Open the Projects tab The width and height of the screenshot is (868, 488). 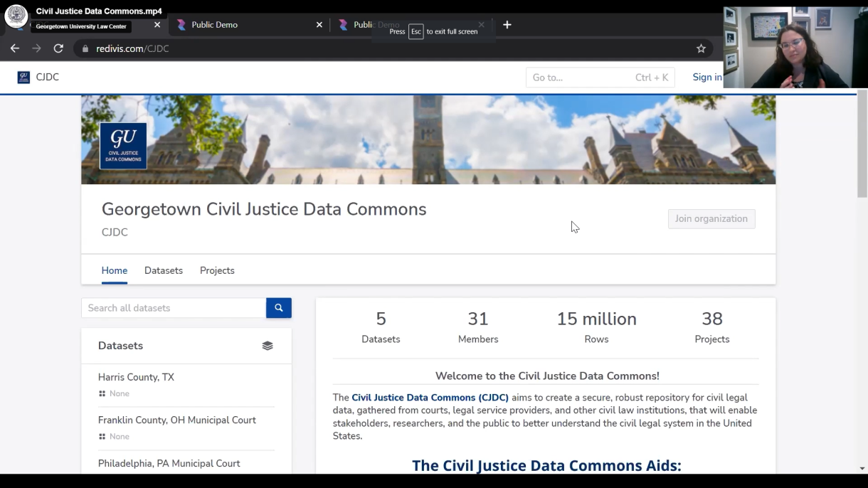click(x=216, y=270)
